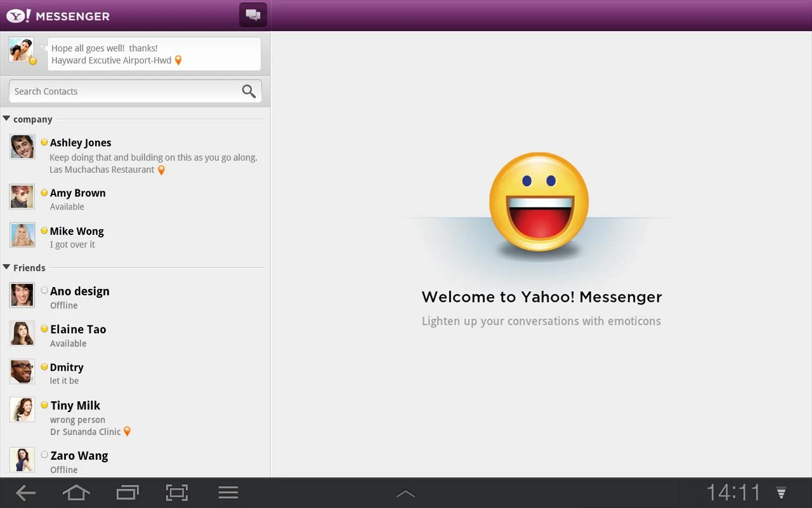This screenshot has width=812, height=508.
Task: Tap the menu icon in the navigation bar
Action: click(228, 492)
